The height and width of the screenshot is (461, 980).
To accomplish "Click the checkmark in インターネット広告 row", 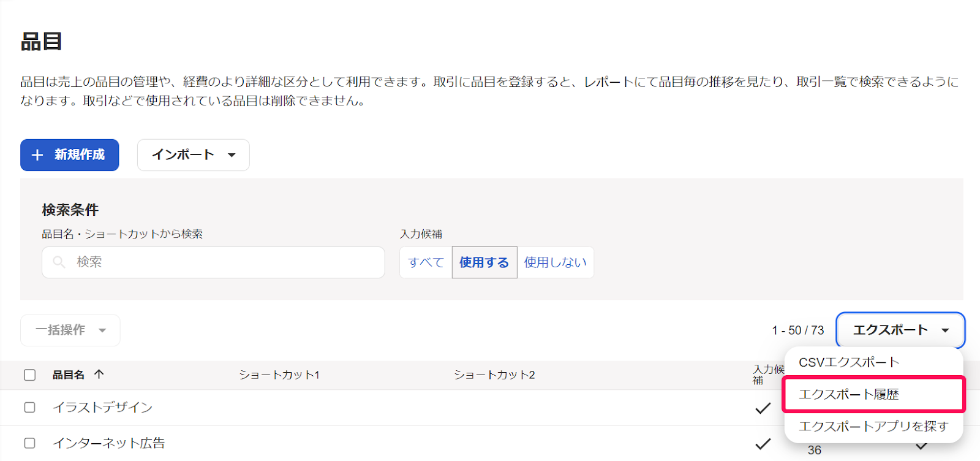I will (763, 443).
